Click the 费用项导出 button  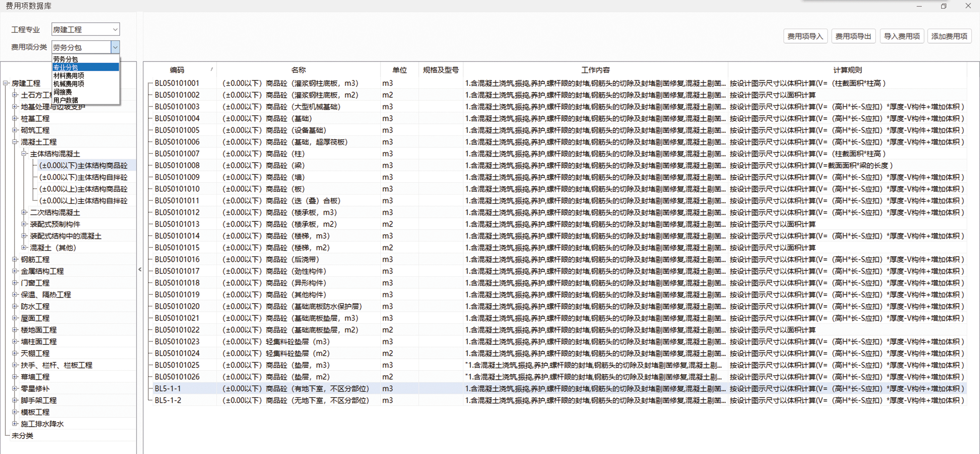(x=853, y=36)
